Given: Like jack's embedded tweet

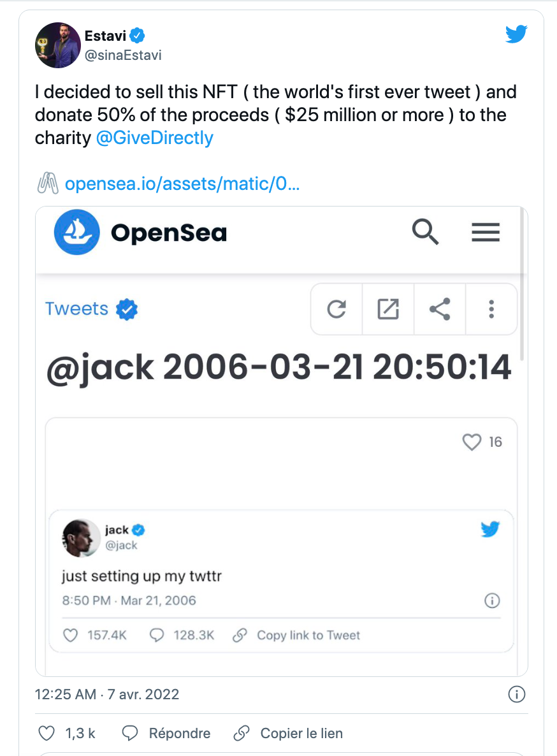Looking at the screenshot, I should [x=71, y=636].
